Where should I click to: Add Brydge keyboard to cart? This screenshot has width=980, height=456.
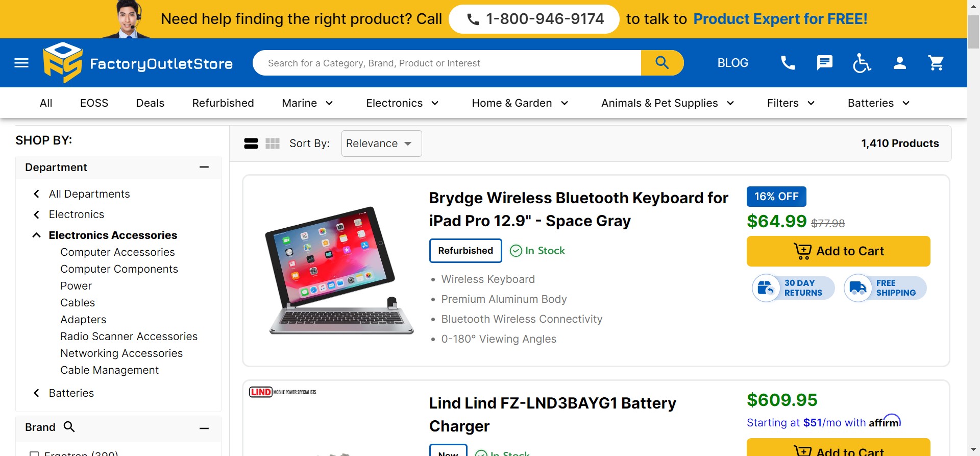point(838,251)
